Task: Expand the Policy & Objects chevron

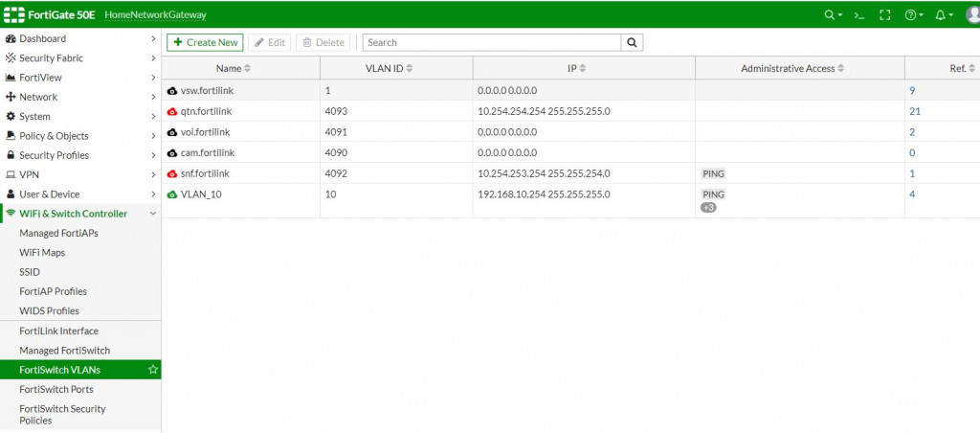Action: pos(153,136)
